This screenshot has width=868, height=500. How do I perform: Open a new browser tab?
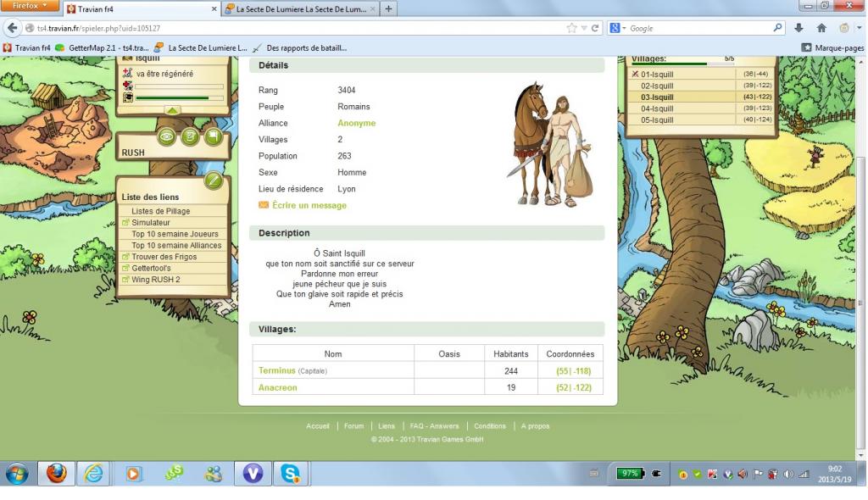point(388,8)
